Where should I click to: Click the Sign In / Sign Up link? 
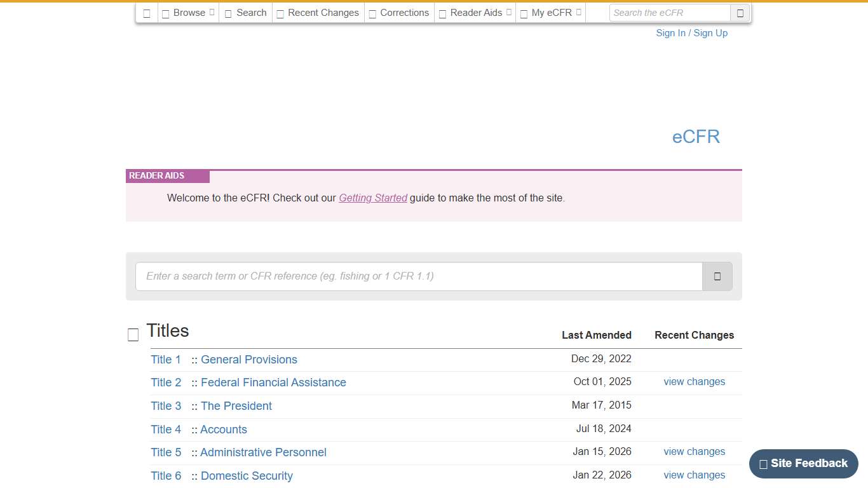point(691,33)
